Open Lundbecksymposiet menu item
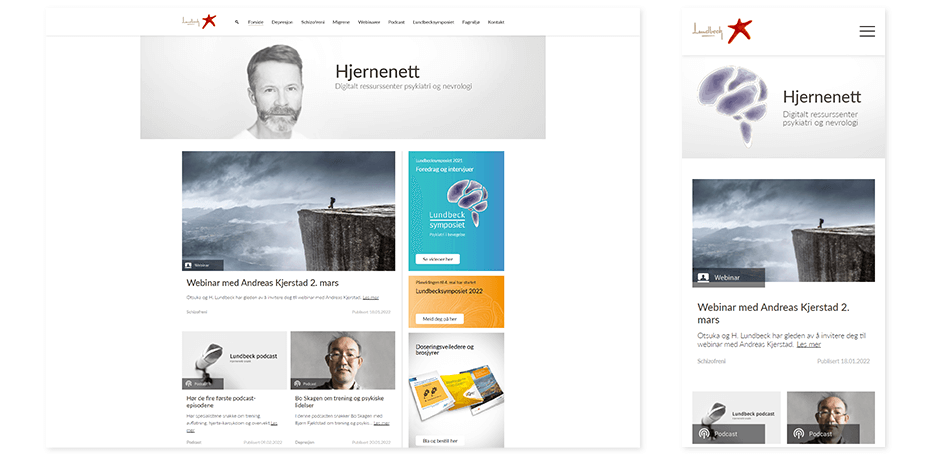This screenshot has width=940, height=460. (x=433, y=22)
